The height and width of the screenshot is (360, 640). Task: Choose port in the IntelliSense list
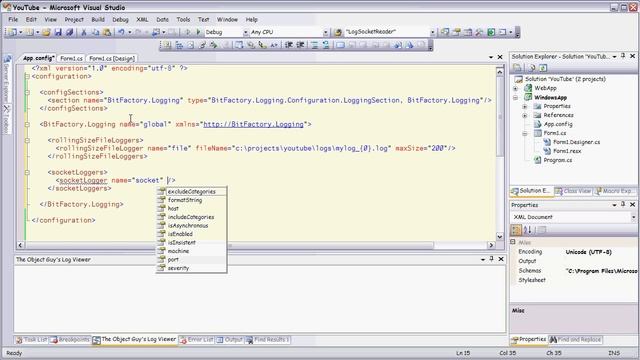pyautogui.click(x=173, y=260)
